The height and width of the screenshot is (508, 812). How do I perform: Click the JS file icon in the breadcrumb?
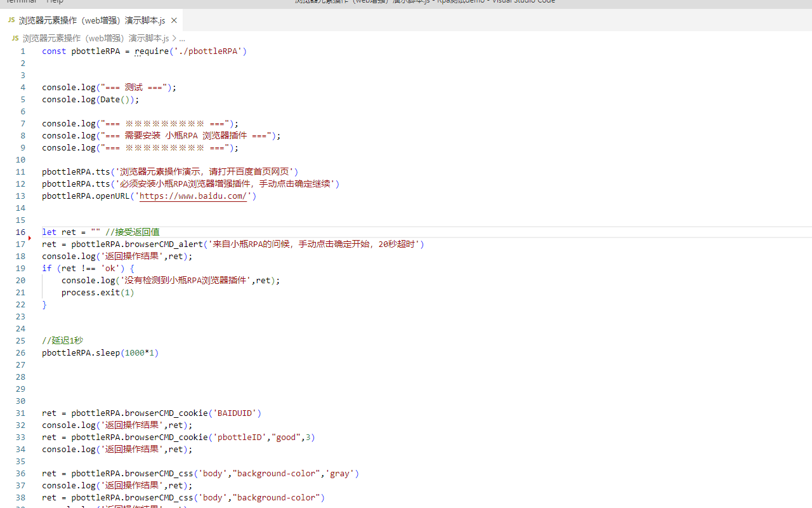point(15,38)
